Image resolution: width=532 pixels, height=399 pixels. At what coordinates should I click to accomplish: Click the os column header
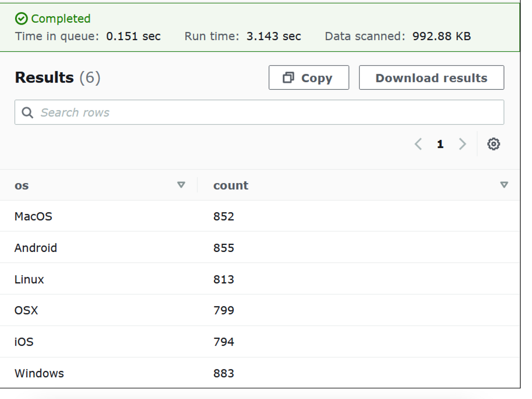click(22, 185)
